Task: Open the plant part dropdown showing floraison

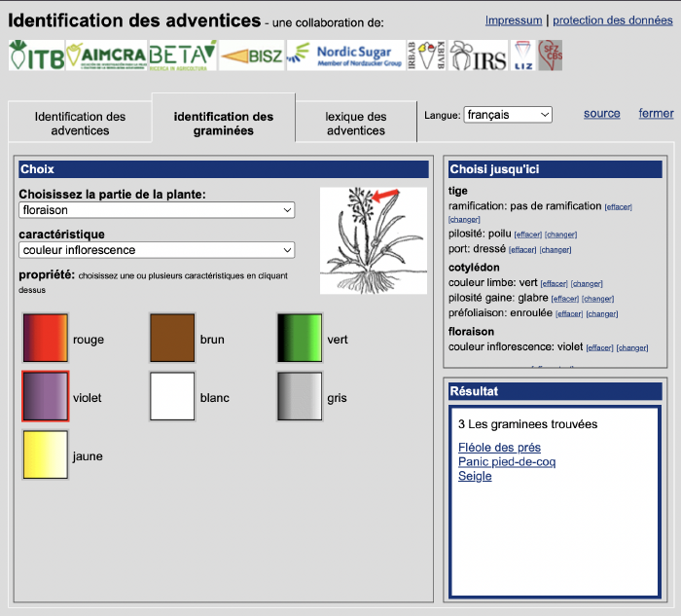Action: point(157,210)
